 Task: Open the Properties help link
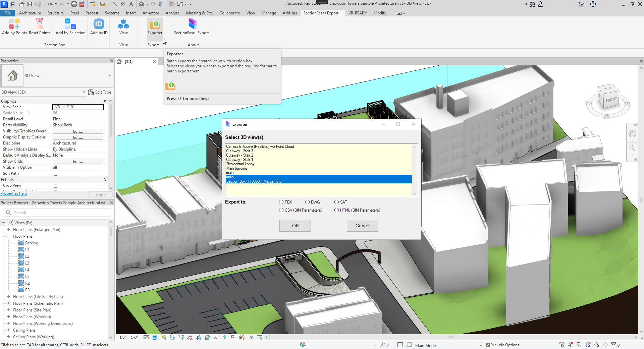(x=14, y=193)
